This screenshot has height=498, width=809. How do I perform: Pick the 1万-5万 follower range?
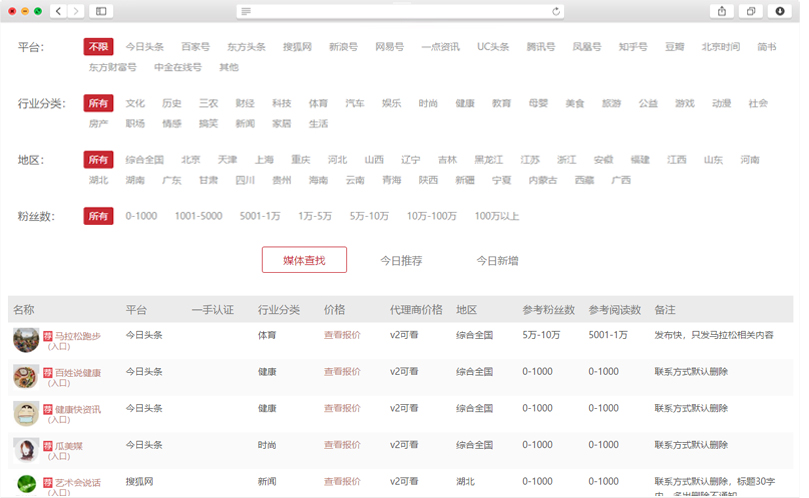(x=314, y=216)
